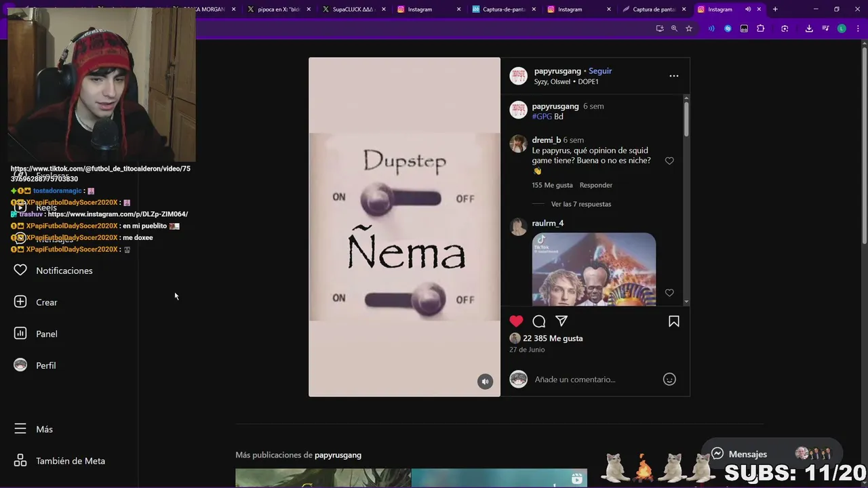Viewport: 868px width, 488px height.
Task: Follow papyrusgang with Seguir
Action: pos(600,70)
